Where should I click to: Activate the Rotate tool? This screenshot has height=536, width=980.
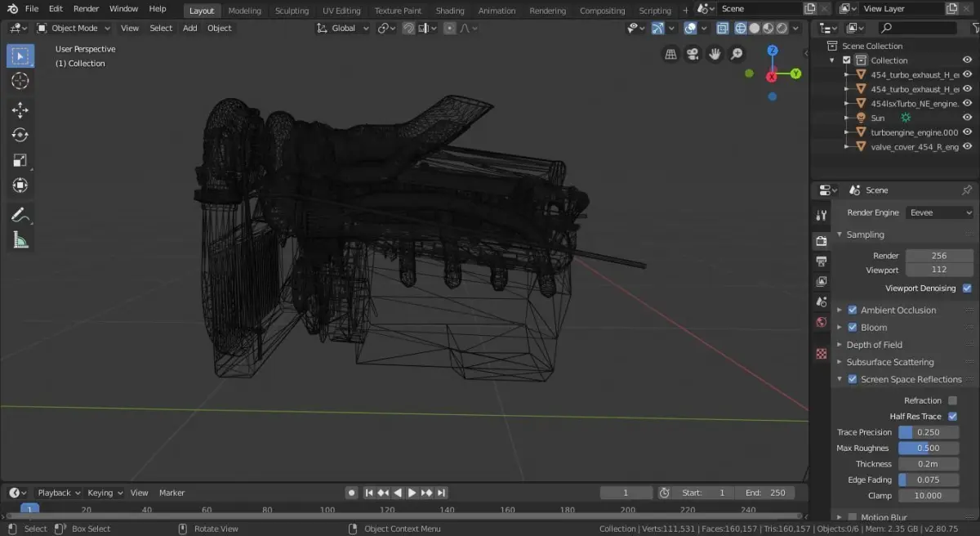[20, 135]
